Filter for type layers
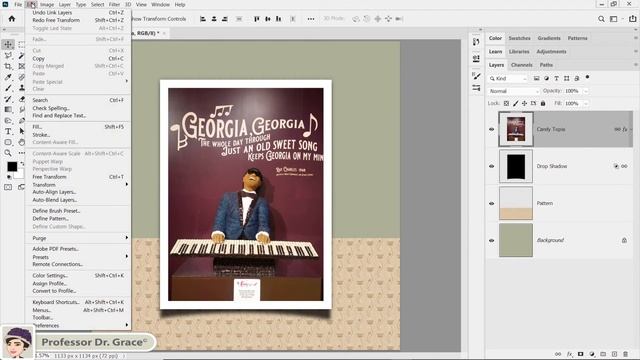 pos(556,78)
